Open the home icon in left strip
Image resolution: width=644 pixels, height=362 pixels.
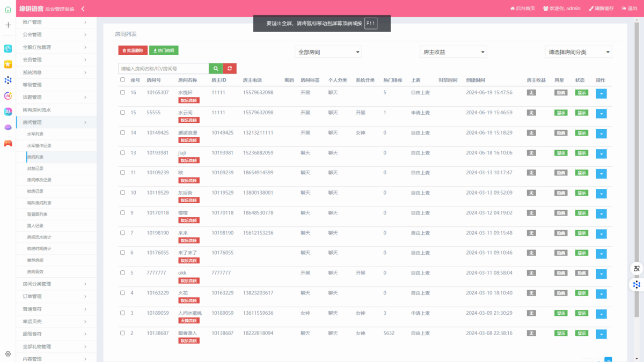tap(8, 9)
